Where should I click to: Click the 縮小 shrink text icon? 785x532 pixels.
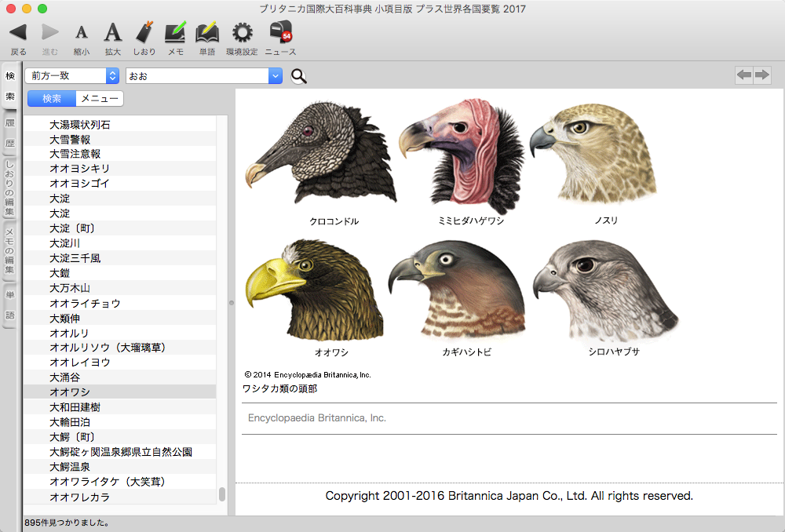tap(82, 32)
